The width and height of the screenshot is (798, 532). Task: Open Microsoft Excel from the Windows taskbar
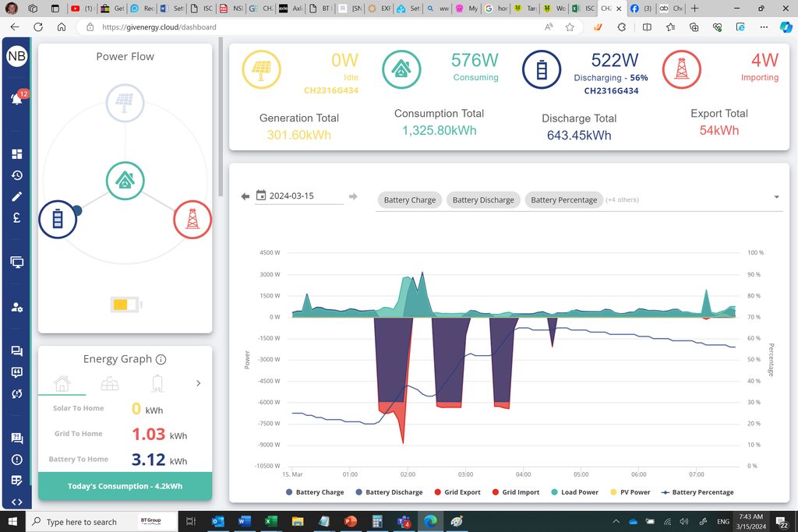[268, 521]
